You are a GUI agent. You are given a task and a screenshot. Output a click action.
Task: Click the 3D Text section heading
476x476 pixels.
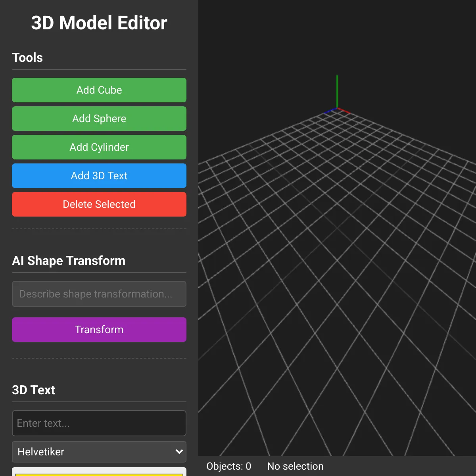tap(34, 390)
